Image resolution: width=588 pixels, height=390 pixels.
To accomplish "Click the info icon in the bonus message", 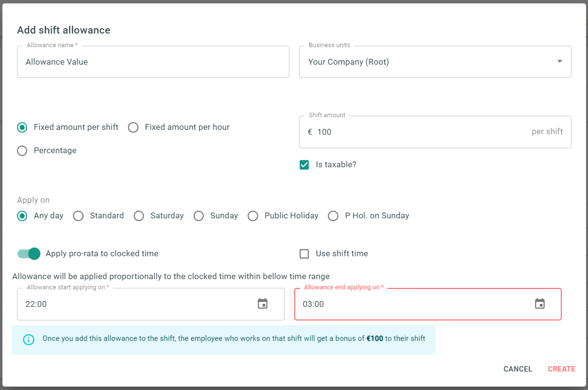I will (x=29, y=339).
